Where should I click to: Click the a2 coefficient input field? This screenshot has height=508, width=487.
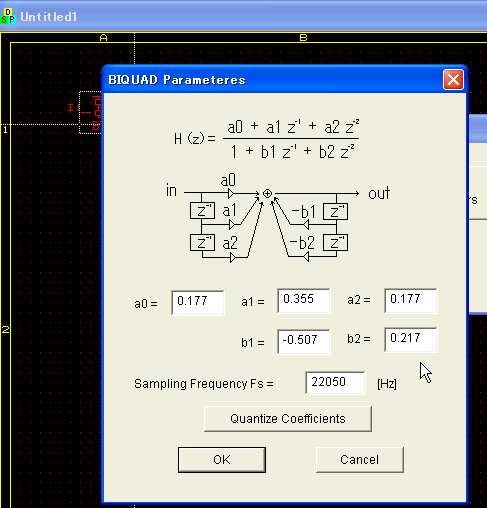410,301
